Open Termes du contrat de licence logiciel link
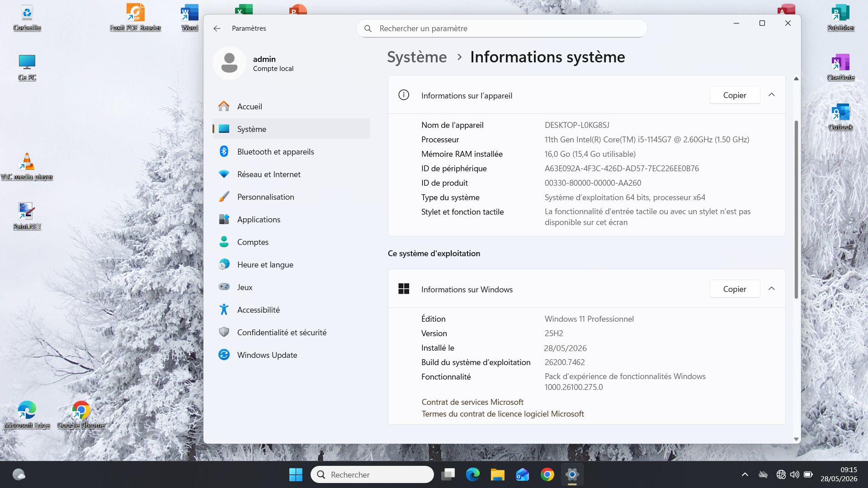 point(503,413)
